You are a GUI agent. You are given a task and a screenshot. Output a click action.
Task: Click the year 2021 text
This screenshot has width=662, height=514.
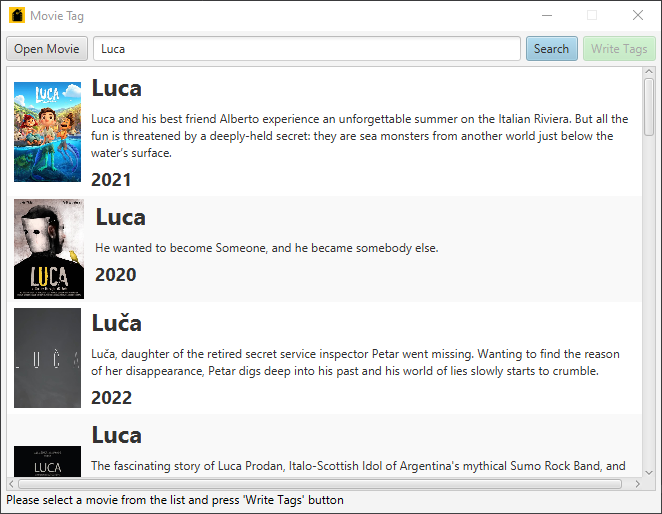tap(111, 180)
